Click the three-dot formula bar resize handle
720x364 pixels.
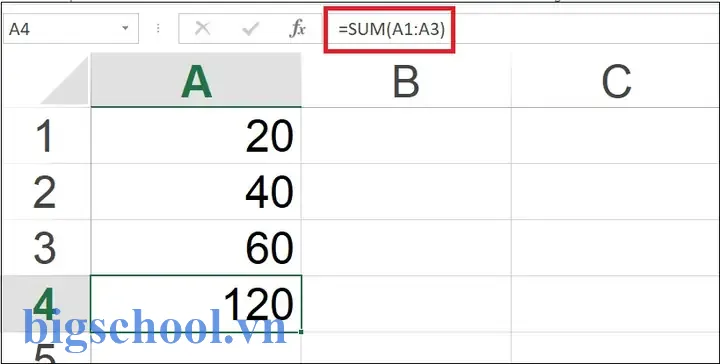pyautogui.click(x=158, y=29)
